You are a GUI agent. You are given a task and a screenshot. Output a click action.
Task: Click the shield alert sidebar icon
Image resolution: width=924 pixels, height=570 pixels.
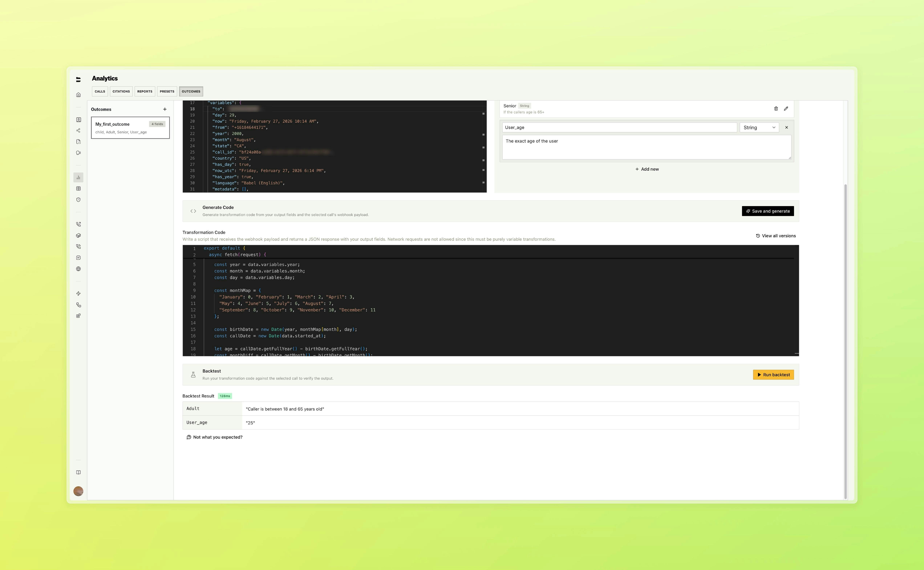(78, 200)
